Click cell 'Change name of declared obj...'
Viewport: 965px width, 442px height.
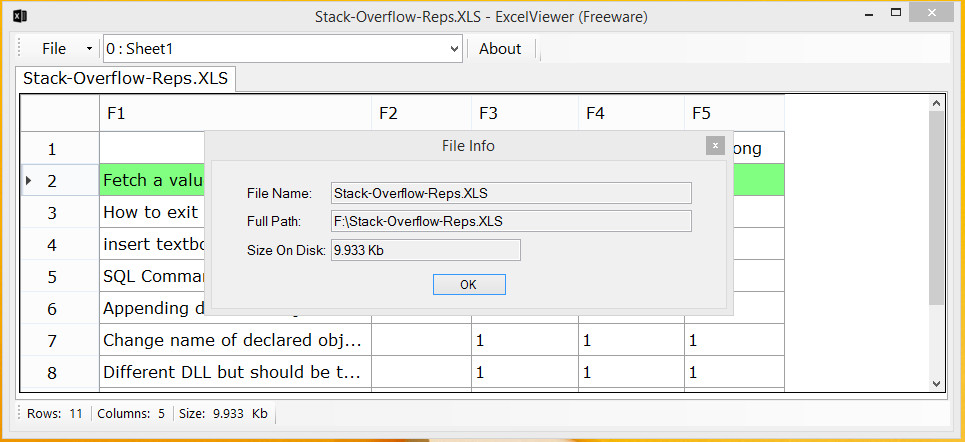(235, 340)
